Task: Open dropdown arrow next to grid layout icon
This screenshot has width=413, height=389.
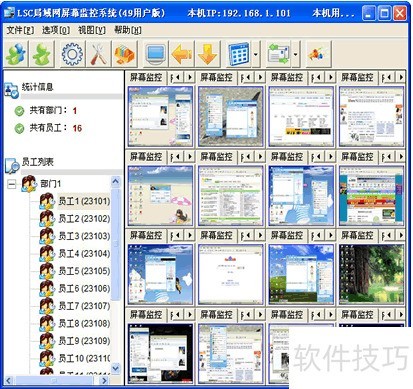Action: [x=256, y=54]
